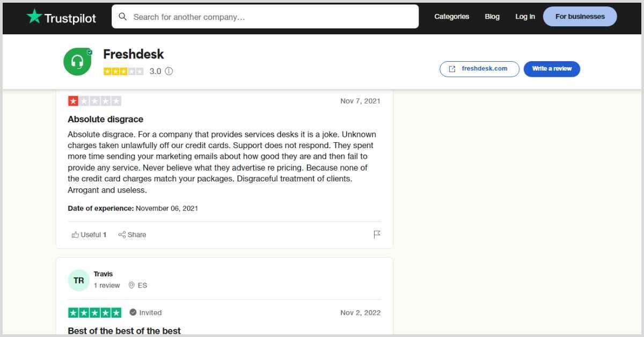
Task: Click the external link icon on freshdesk.com
Action: click(x=452, y=69)
